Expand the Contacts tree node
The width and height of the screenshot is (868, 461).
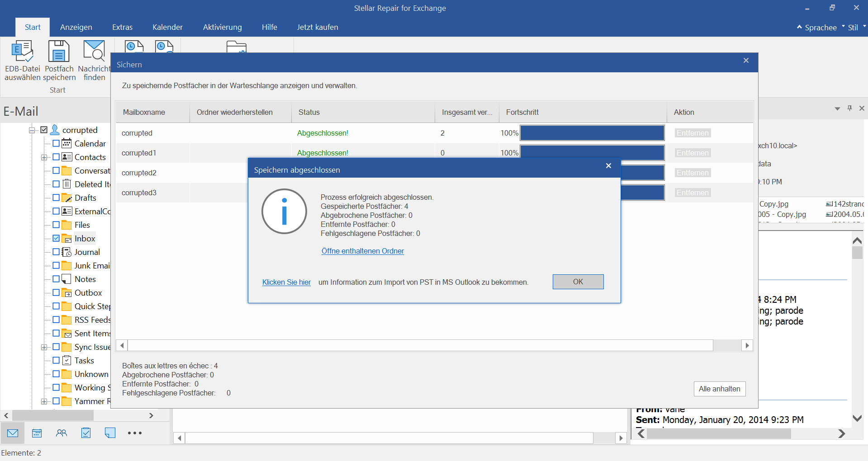pyautogui.click(x=44, y=157)
